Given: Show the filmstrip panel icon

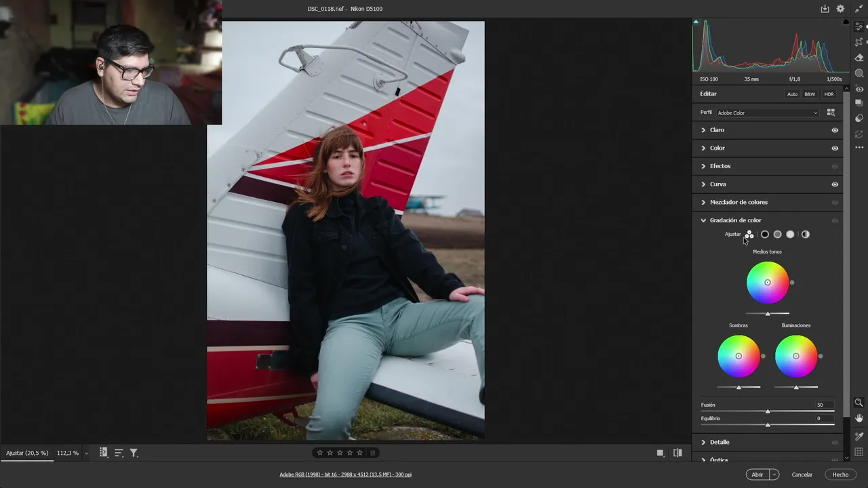Looking at the screenshot, I should (103, 452).
